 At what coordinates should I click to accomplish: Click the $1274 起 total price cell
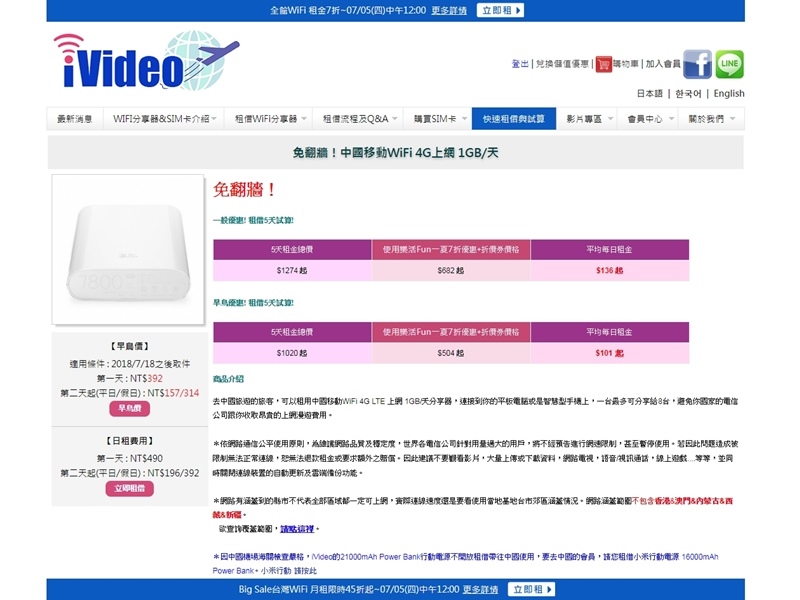coord(292,270)
